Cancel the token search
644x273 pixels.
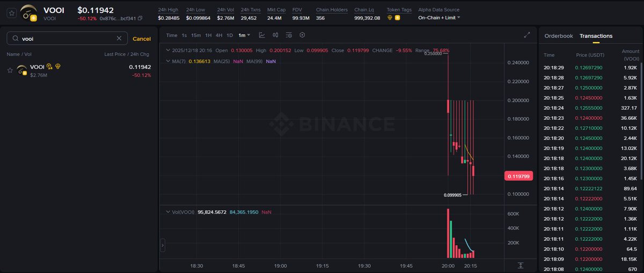(142, 39)
